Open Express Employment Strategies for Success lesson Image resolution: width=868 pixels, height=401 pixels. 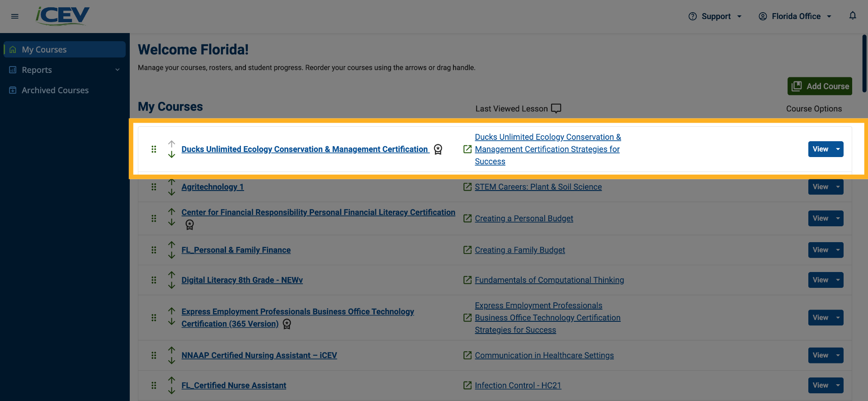[547, 318]
